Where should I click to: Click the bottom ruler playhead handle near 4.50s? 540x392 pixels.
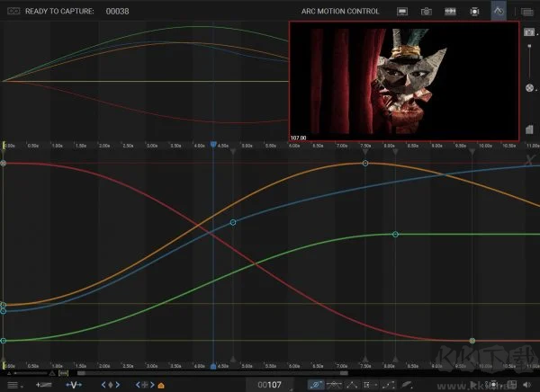point(213,366)
